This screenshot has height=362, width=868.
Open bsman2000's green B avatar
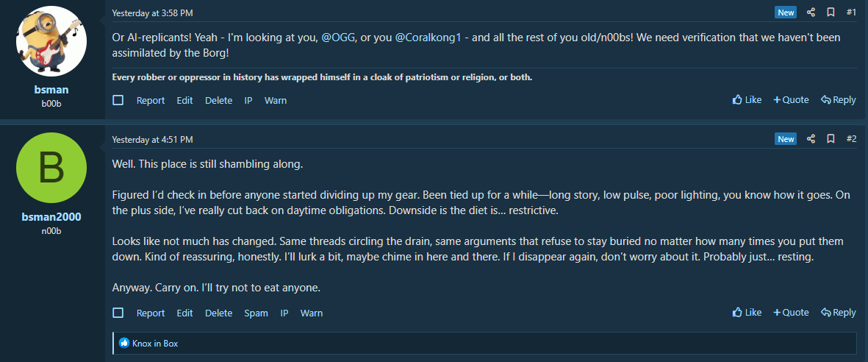point(51,168)
